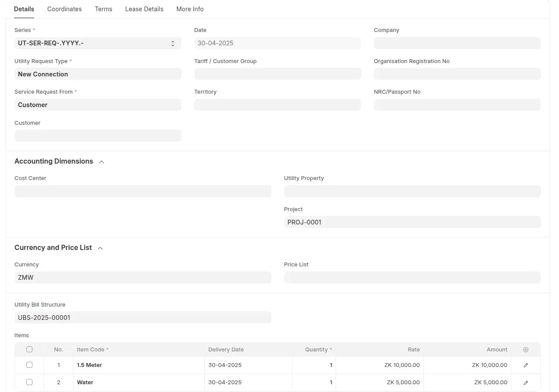Click the Currency field showing ZMW
Screen dimensions: 559x392
pos(143,278)
